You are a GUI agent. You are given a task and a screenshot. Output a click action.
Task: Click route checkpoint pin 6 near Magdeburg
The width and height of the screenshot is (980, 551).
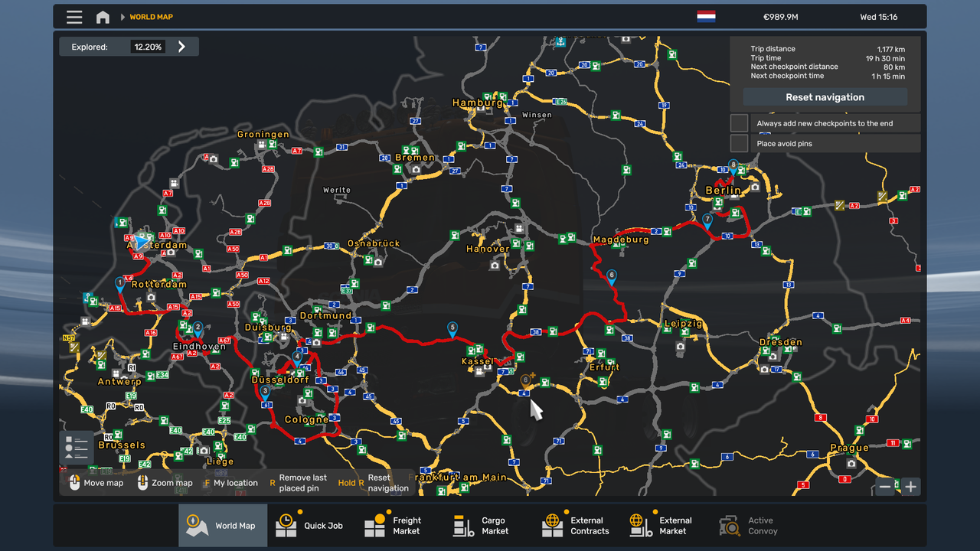click(611, 276)
